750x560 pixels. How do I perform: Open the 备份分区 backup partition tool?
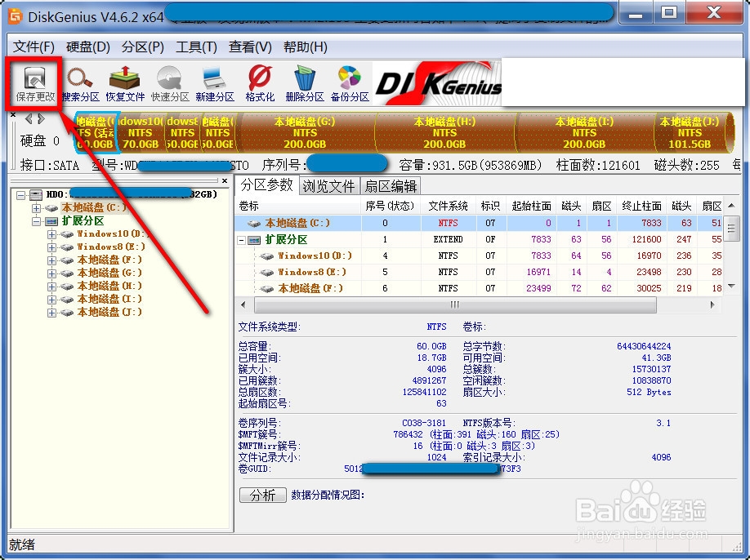(349, 82)
